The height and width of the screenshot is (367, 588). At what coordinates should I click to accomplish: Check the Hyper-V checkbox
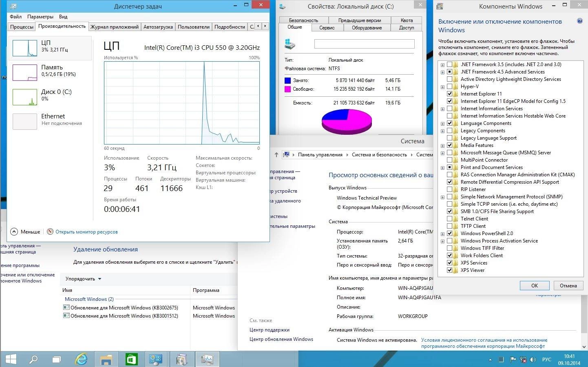pos(449,87)
